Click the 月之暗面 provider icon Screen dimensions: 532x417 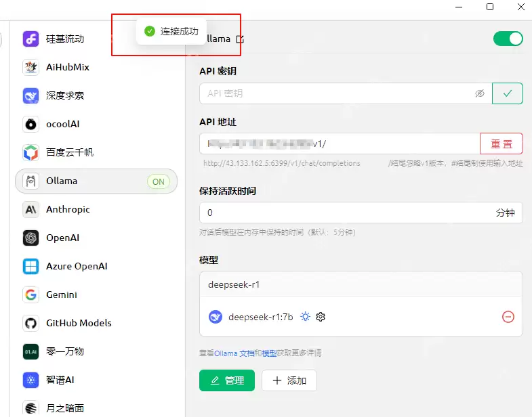click(x=30, y=408)
